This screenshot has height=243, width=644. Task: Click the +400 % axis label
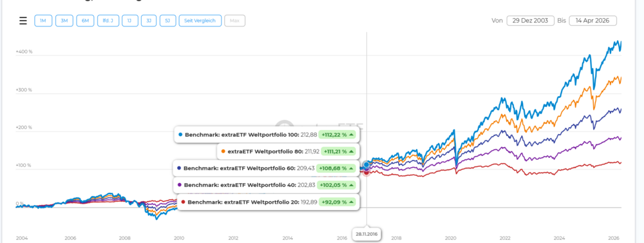click(x=24, y=52)
